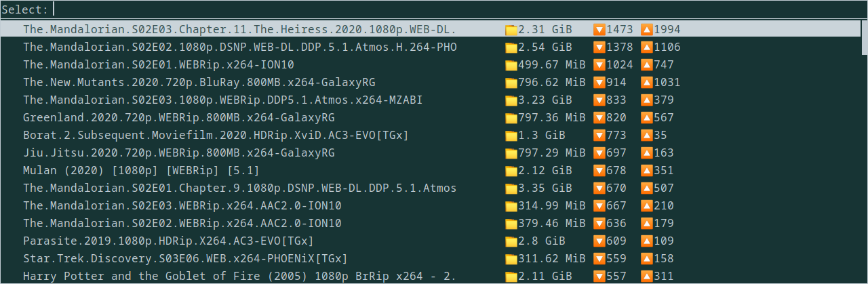
Task: Click the down-arrow icon next to 678
Action: click(x=599, y=171)
